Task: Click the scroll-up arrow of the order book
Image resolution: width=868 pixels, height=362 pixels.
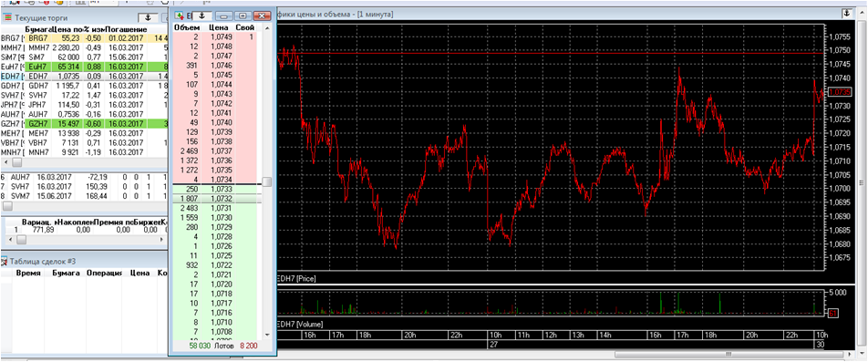Action: coord(267,27)
